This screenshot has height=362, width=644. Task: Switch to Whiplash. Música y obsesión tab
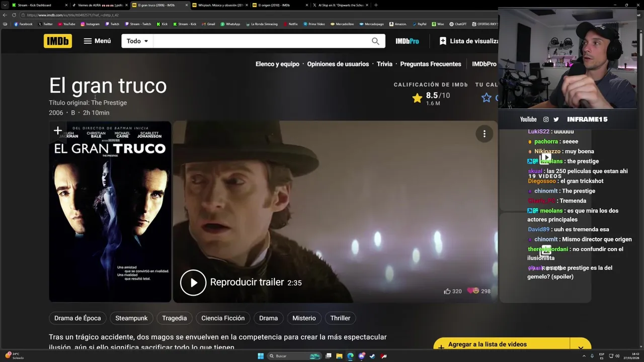coord(220,5)
